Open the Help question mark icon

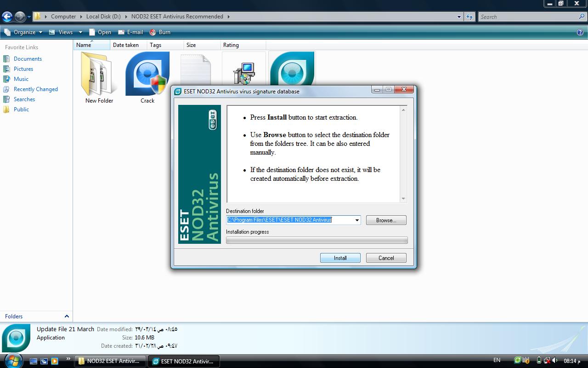[x=580, y=32]
